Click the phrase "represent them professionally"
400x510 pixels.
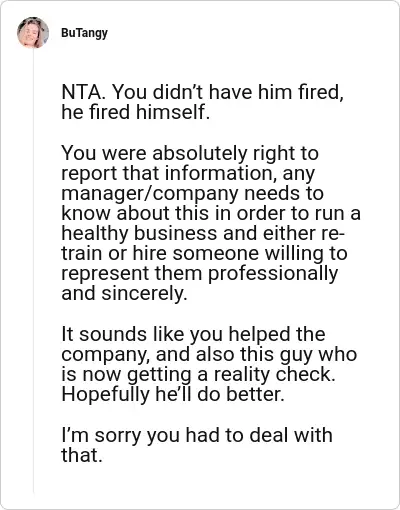(x=200, y=274)
